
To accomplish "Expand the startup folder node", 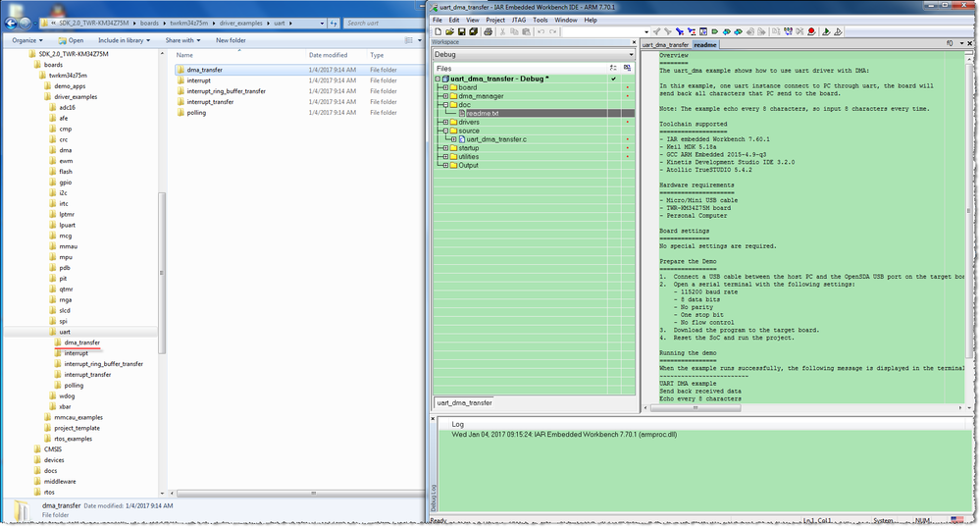I will click(x=445, y=148).
